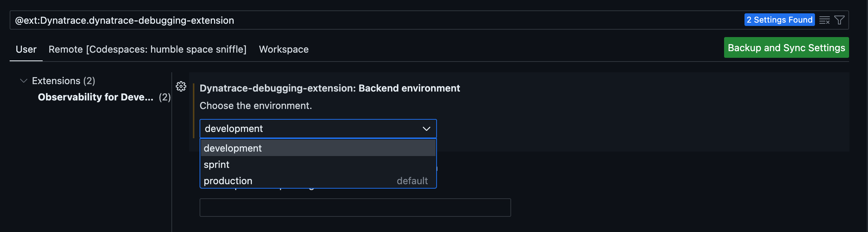Open the Remote Codespaces settings tab
This screenshot has width=868, height=232.
pos(147,49)
